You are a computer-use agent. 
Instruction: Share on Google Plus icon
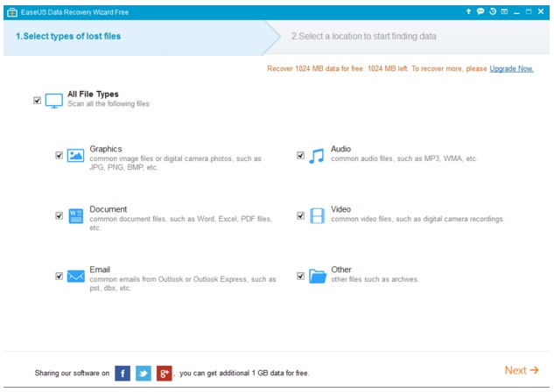[x=165, y=374]
